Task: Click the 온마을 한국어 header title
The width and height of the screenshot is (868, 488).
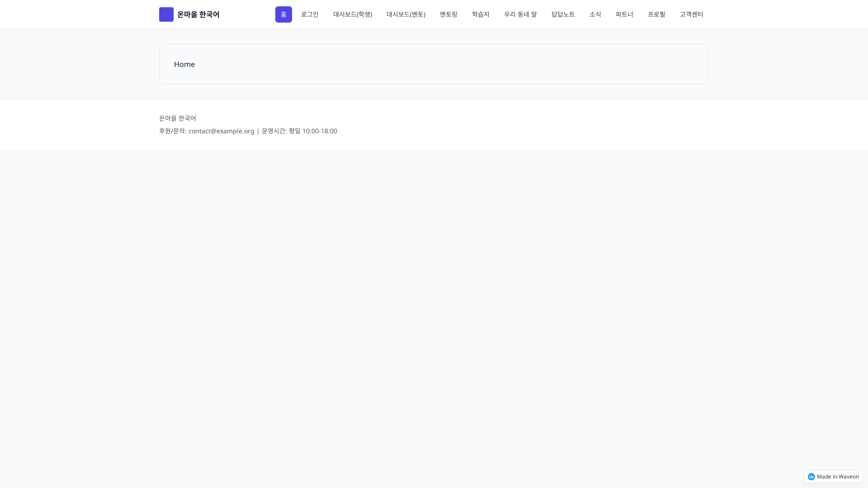Action: click(198, 14)
